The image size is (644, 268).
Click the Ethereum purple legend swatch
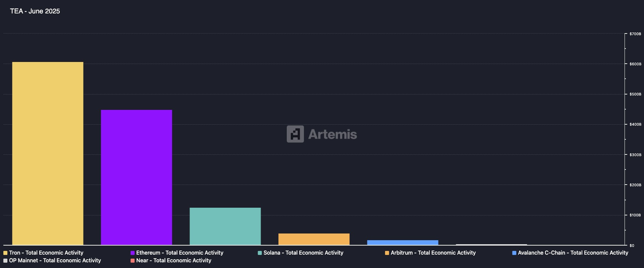pos(132,253)
